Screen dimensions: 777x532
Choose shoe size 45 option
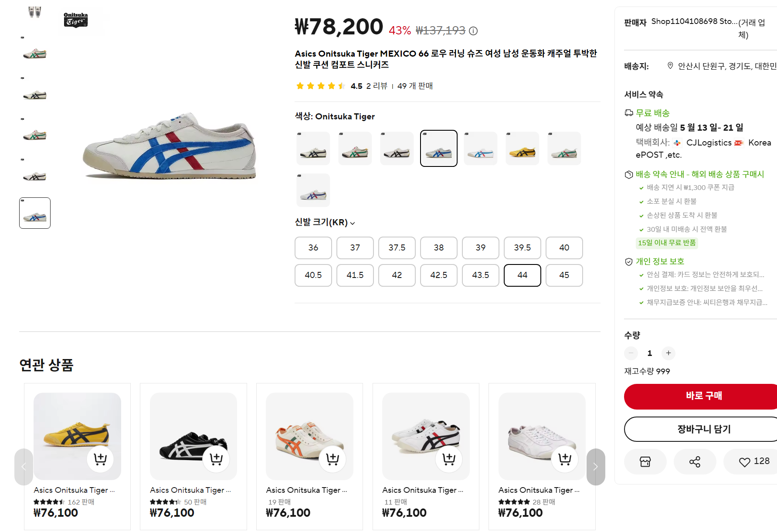point(564,275)
